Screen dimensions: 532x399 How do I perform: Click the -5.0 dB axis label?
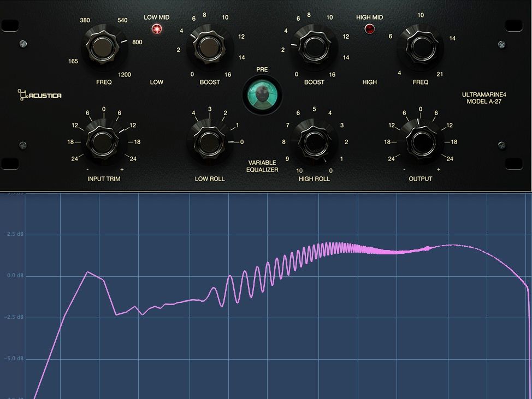(x=14, y=359)
